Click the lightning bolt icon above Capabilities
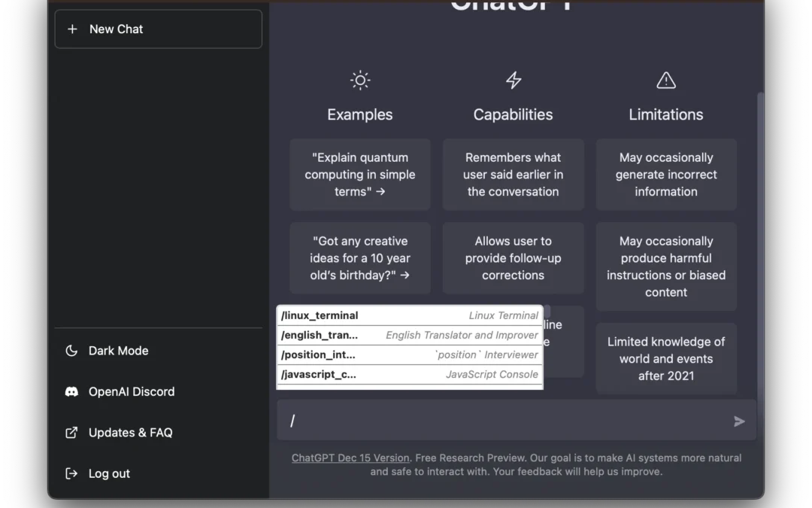This screenshot has width=812, height=508. 514,81
